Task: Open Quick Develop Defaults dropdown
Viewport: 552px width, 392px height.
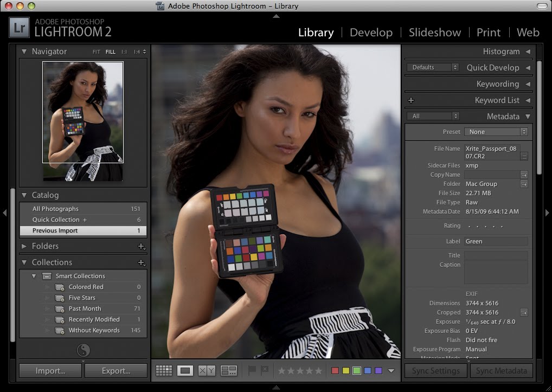Action: pyautogui.click(x=433, y=67)
